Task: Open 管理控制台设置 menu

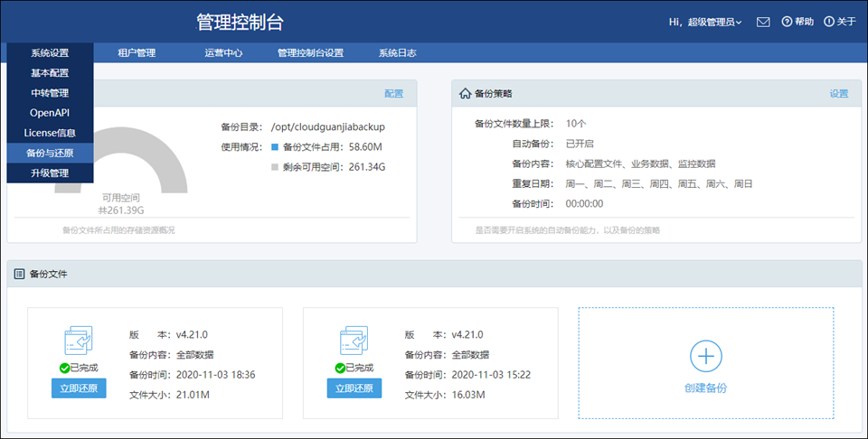Action: click(x=310, y=53)
